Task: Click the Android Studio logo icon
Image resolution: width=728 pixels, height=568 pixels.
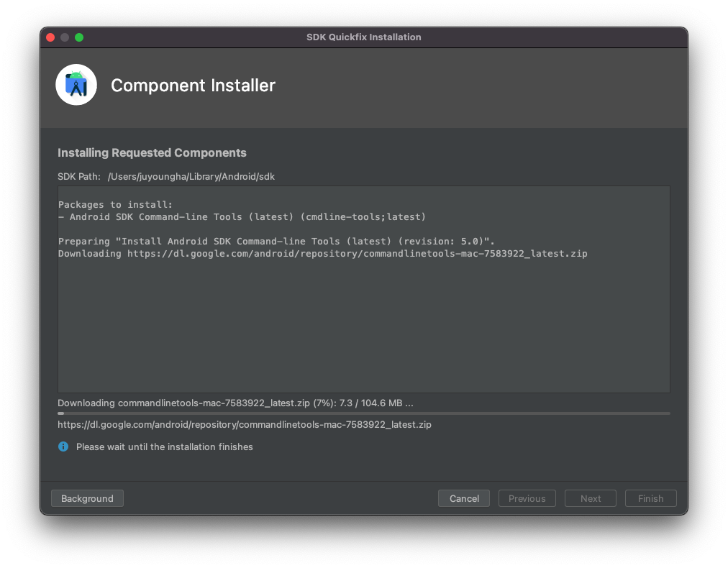Action: coord(76,85)
